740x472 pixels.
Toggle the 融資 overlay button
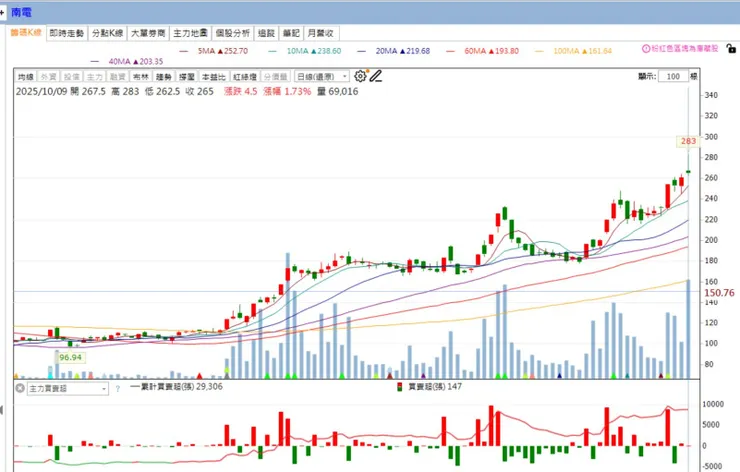click(118, 76)
